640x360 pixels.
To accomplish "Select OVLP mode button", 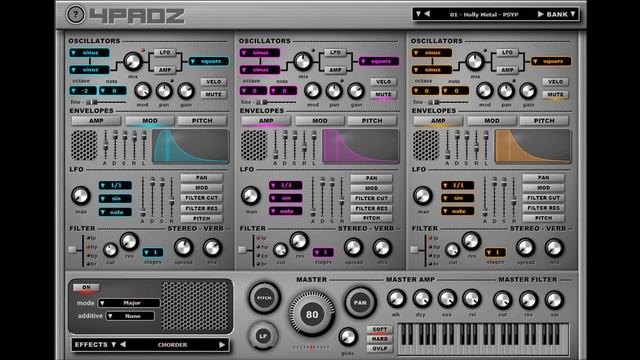I will [x=380, y=349].
